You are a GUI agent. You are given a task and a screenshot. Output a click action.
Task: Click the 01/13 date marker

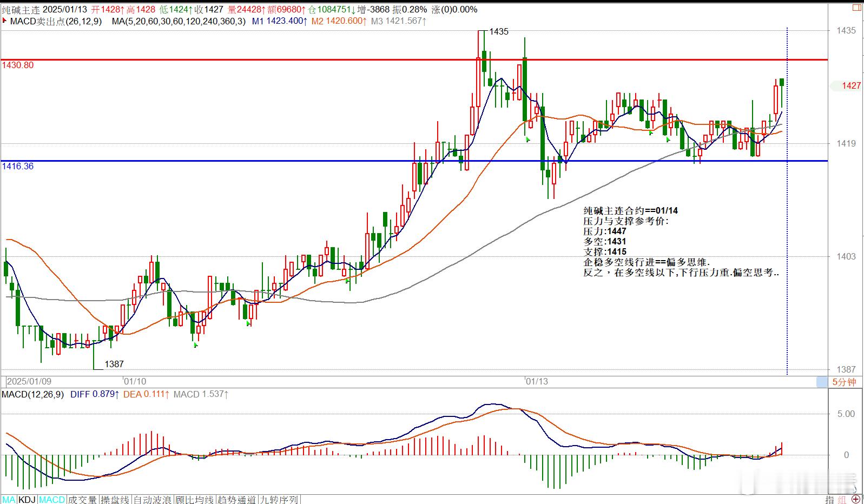tap(537, 381)
